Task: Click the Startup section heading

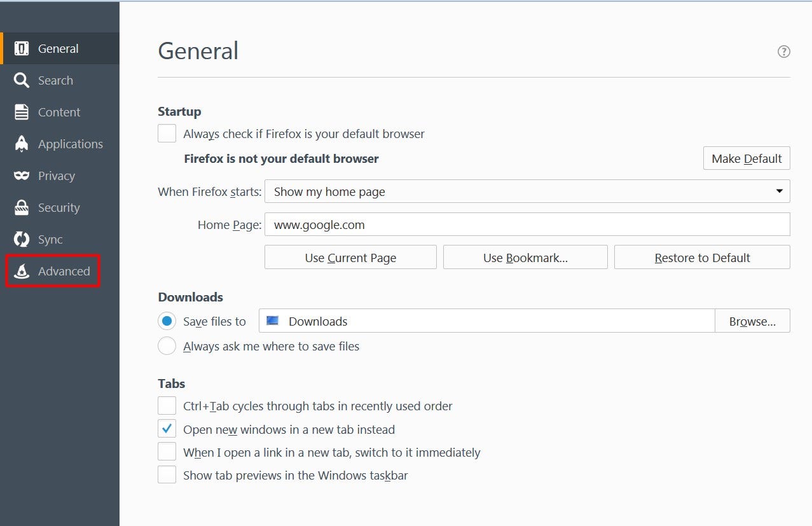Action: (179, 111)
